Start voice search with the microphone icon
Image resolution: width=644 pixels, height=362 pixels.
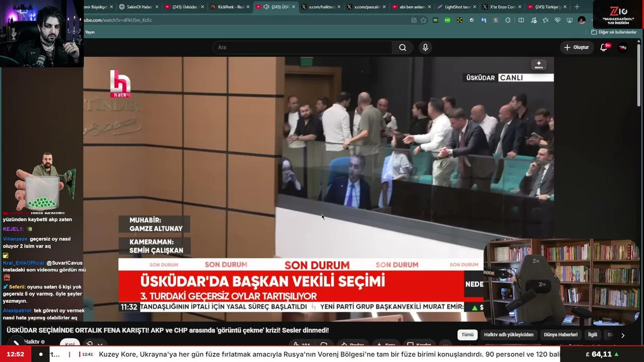(x=425, y=47)
